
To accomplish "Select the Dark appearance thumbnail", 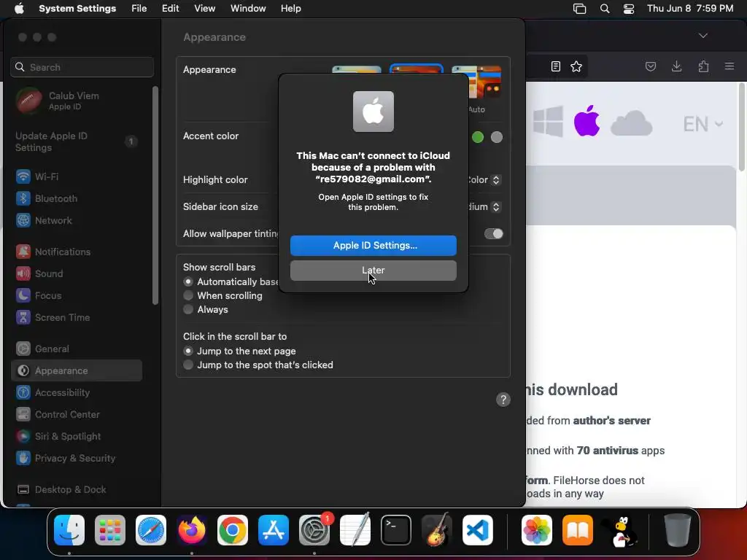I will [x=417, y=69].
